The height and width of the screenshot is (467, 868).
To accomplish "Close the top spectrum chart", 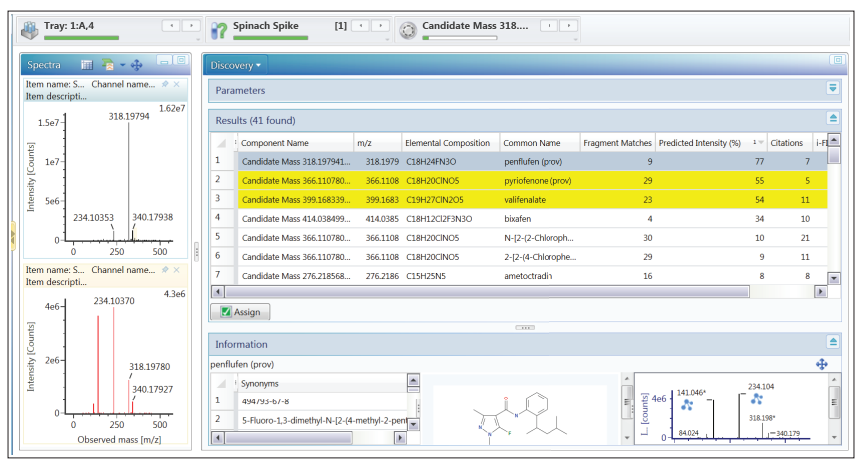I will pyautogui.click(x=177, y=84).
